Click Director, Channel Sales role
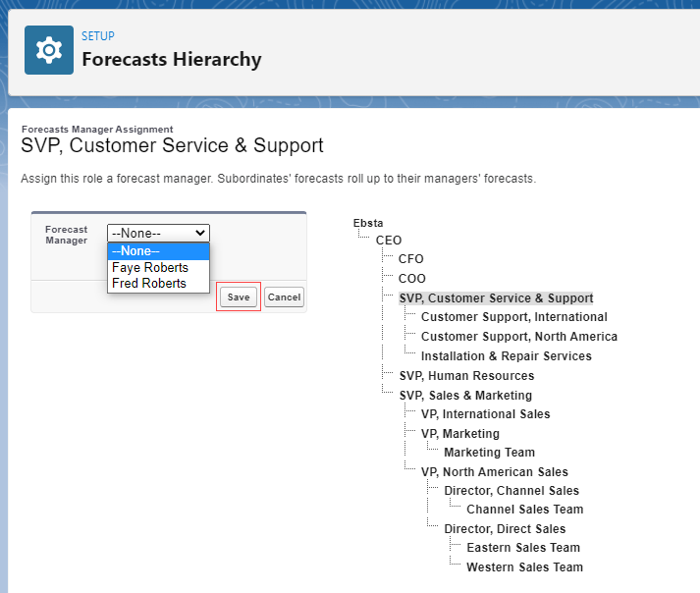Viewport: 700px width, 593px height. (511, 491)
